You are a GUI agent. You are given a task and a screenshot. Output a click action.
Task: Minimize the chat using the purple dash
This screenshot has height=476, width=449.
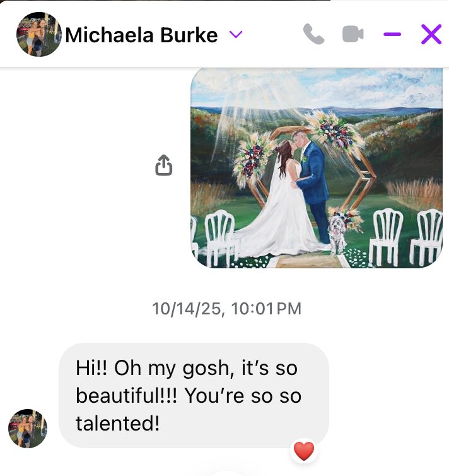[392, 34]
